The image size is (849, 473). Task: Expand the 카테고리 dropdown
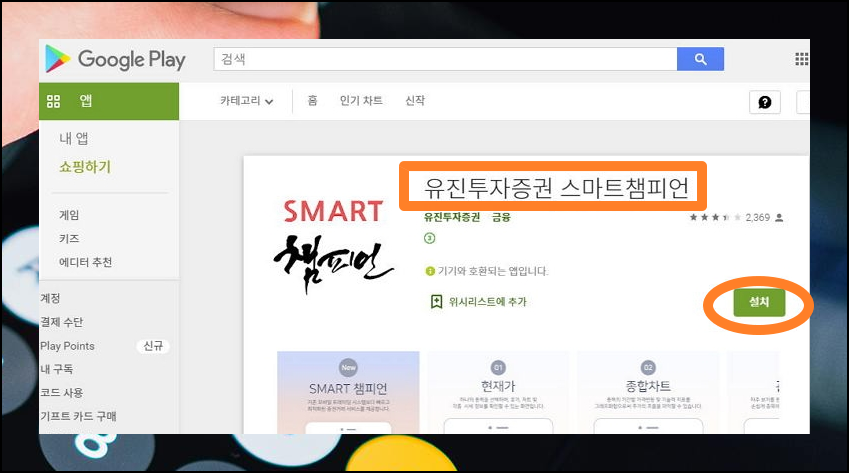[x=246, y=101]
